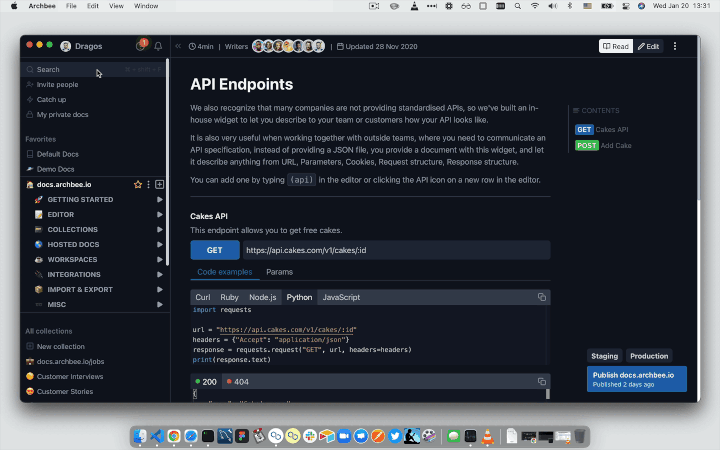Show the 404 response example
The image size is (720, 450).
point(238,381)
